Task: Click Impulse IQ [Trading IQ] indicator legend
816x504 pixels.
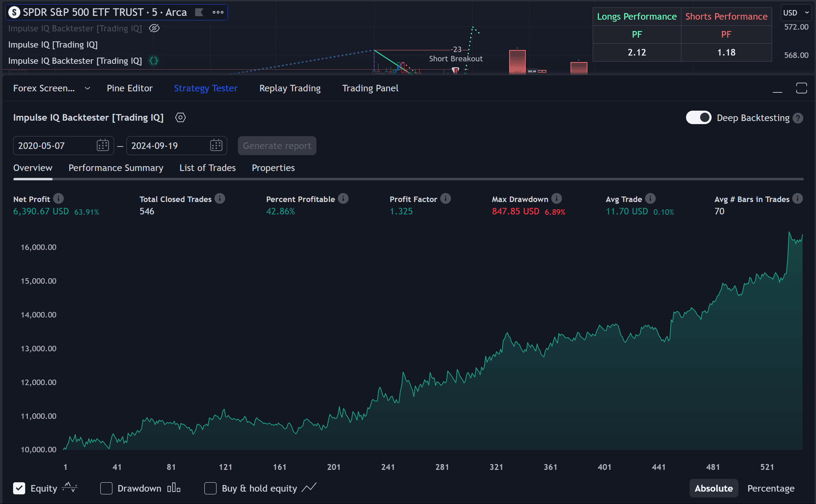Action: 53,44
